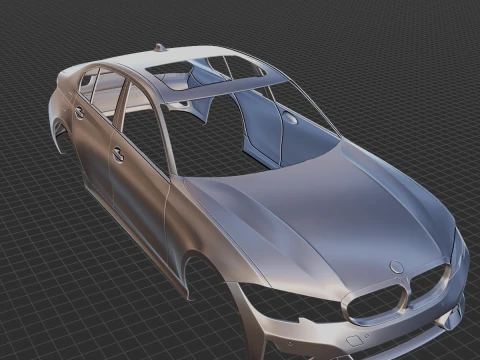Click the tow hook cover on front bumper
This screenshot has width=480, height=360.
[354, 341]
